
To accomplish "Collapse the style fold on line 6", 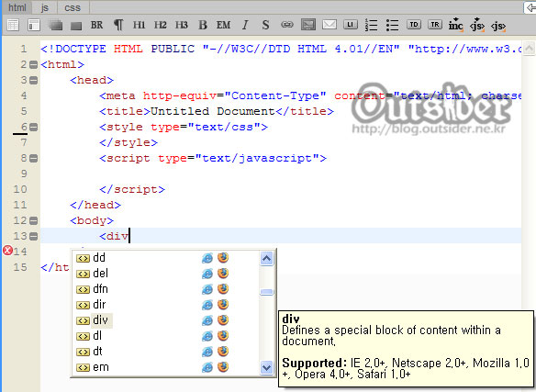I will (x=33, y=127).
